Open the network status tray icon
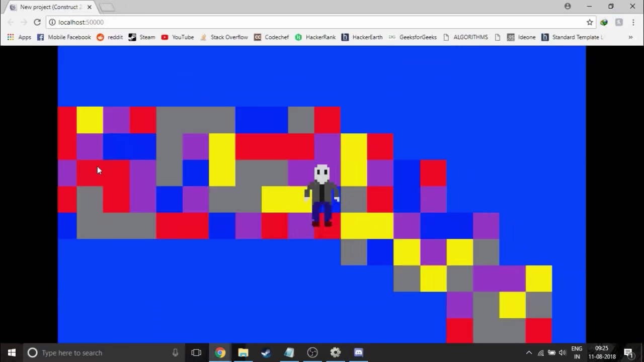Screen dimensions: 644x362 pyautogui.click(x=541, y=353)
